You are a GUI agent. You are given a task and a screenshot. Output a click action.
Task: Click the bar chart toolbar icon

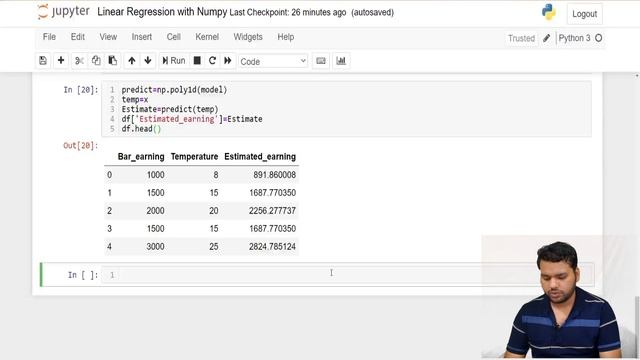(x=341, y=61)
